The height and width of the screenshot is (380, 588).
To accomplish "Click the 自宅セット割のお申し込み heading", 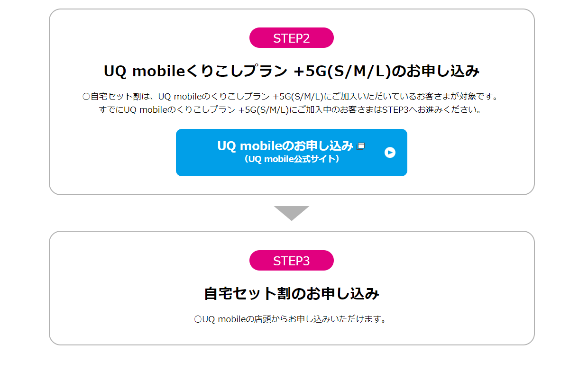I will point(292,294).
